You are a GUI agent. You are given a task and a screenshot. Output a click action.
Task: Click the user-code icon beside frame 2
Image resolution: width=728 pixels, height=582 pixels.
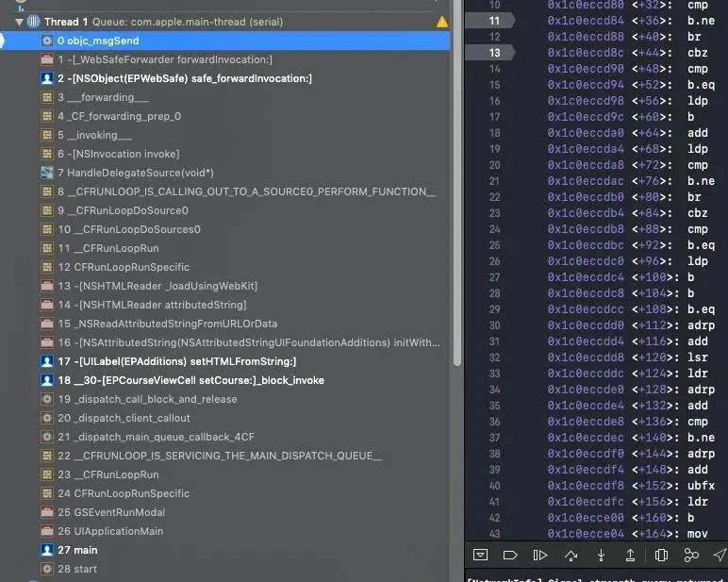[47, 78]
